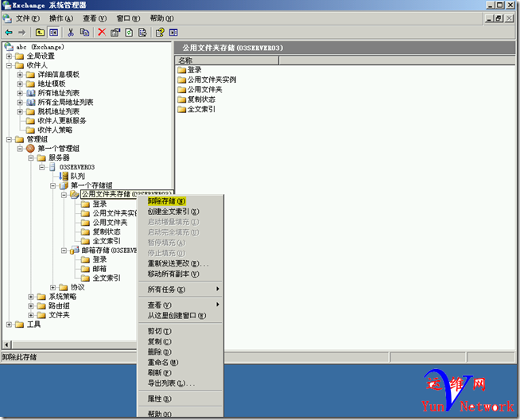Expand the 地址模板 node
The image size is (520, 420).
pos(20,84)
